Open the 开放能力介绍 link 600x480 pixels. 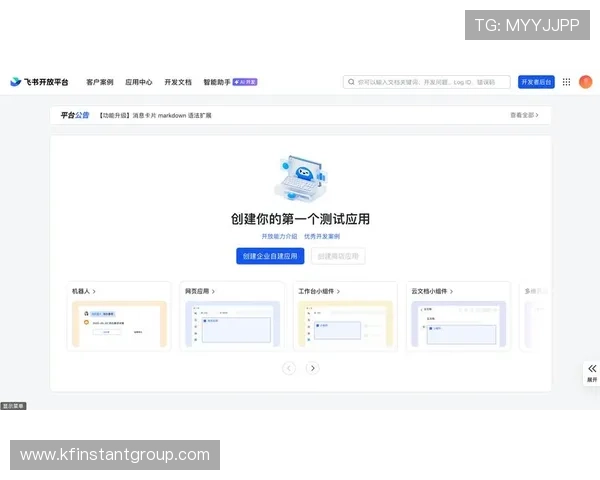tap(279, 237)
